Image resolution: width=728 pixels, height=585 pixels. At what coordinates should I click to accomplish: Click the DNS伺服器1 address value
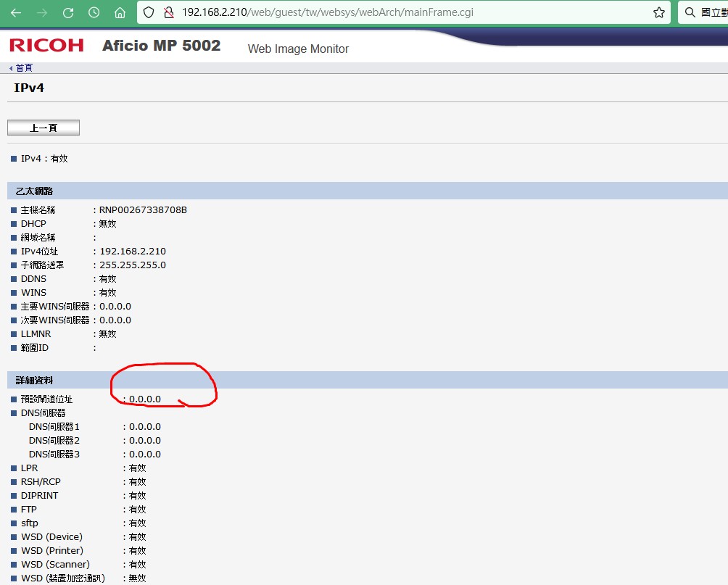[145, 427]
